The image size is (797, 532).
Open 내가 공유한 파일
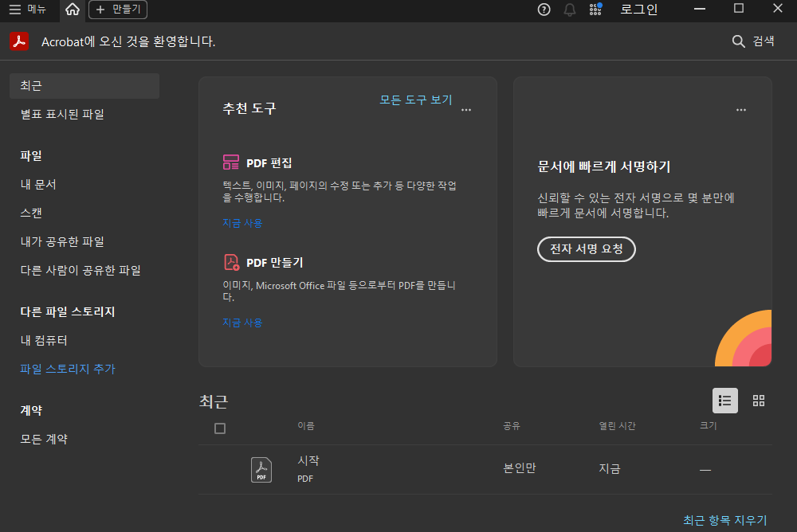tap(62, 241)
